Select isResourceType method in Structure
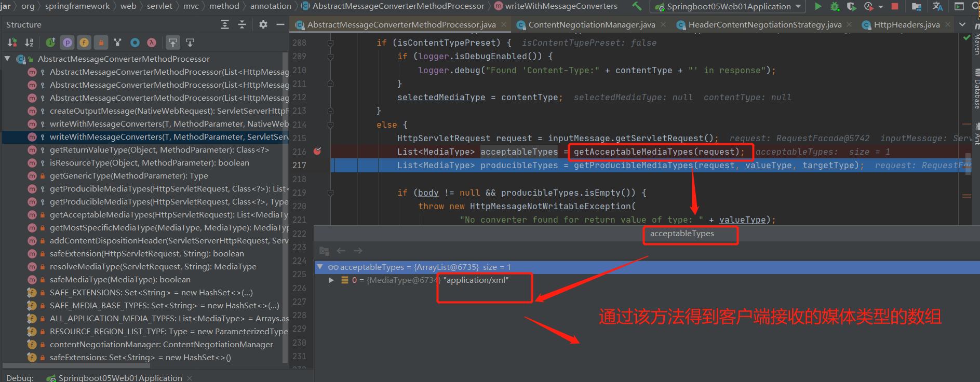The height and width of the screenshot is (382, 980). pyautogui.click(x=149, y=162)
